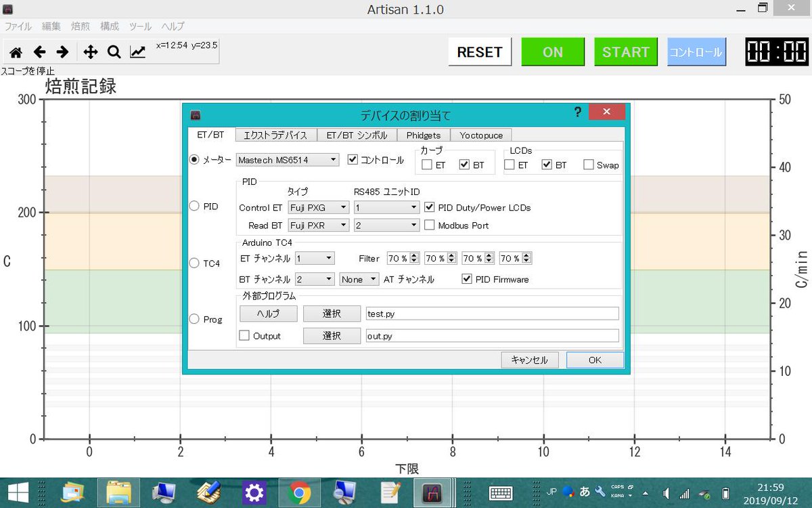Go back to previous view arrow

(39, 51)
